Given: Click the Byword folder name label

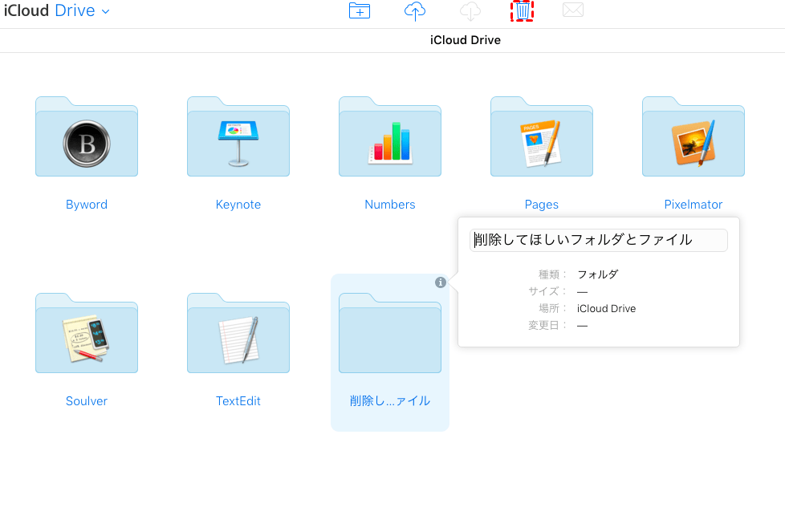Looking at the screenshot, I should 87,205.
